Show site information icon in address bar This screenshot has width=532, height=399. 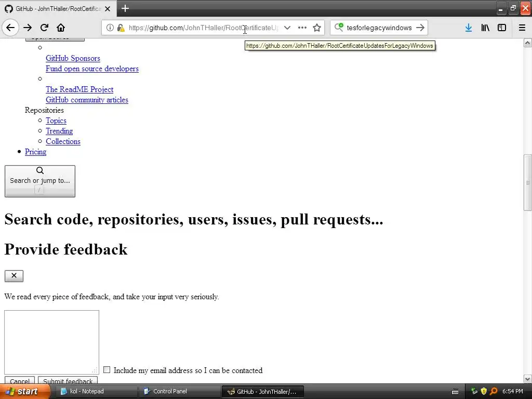(110, 28)
